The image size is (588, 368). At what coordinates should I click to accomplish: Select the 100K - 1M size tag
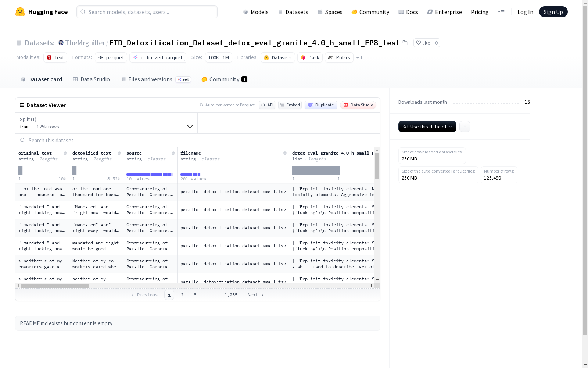[x=219, y=57]
